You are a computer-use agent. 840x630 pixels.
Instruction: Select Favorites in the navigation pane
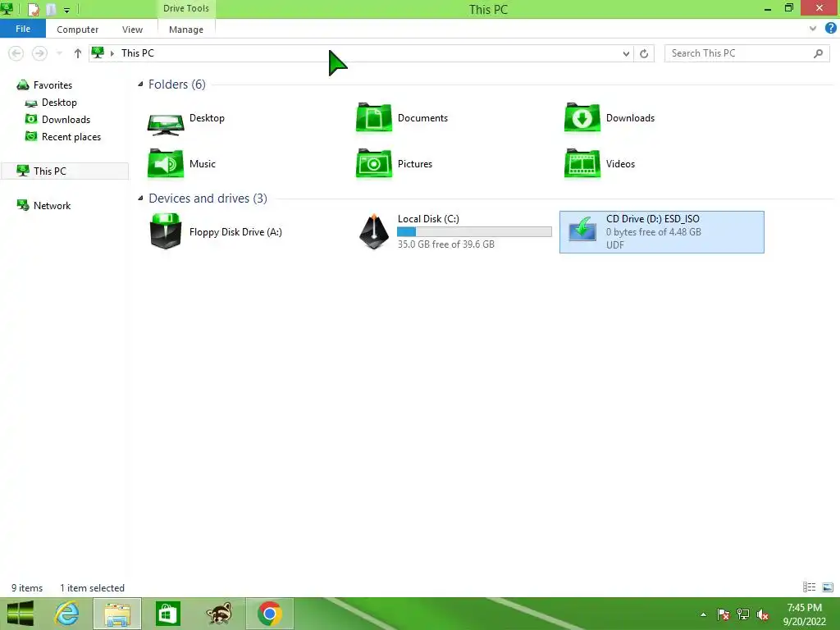pyautogui.click(x=52, y=85)
